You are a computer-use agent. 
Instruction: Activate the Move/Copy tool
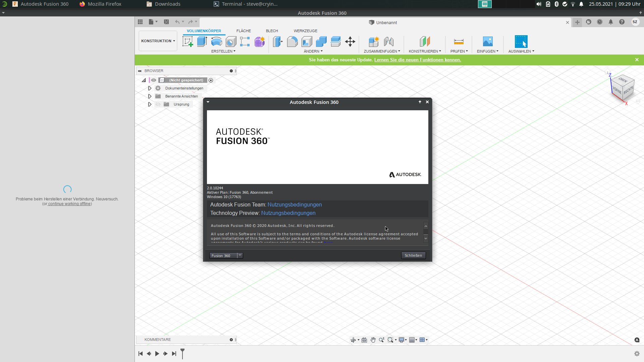pyautogui.click(x=350, y=42)
